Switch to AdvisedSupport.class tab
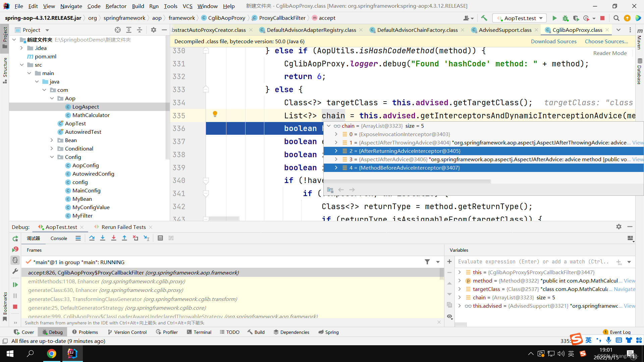 pos(505,30)
